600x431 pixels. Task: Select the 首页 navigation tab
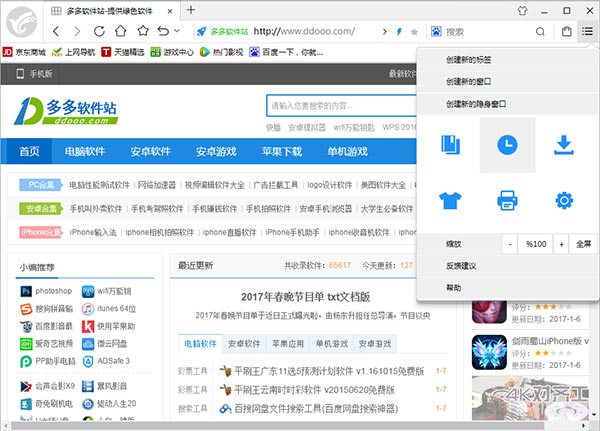pyautogui.click(x=29, y=151)
